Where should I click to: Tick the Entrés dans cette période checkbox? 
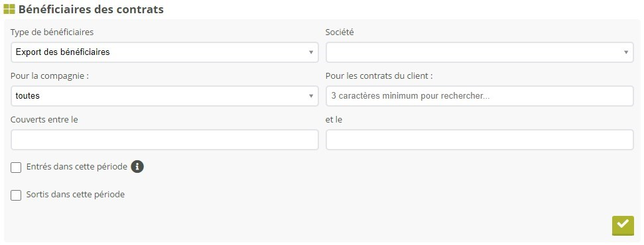tap(16, 168)
